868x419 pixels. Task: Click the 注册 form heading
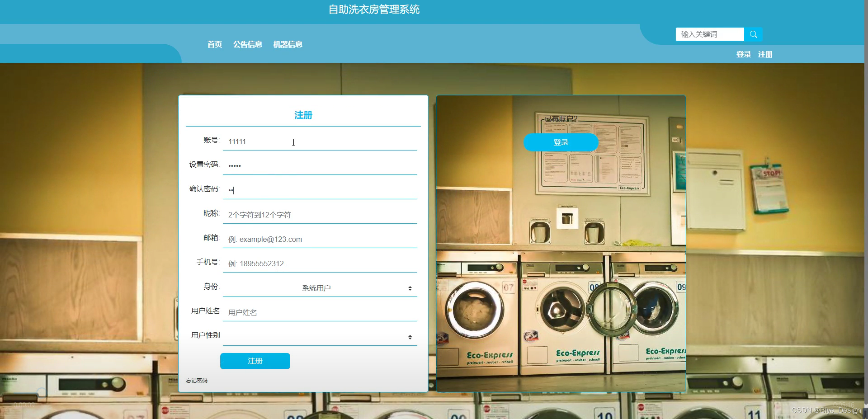tap(303, 115)
